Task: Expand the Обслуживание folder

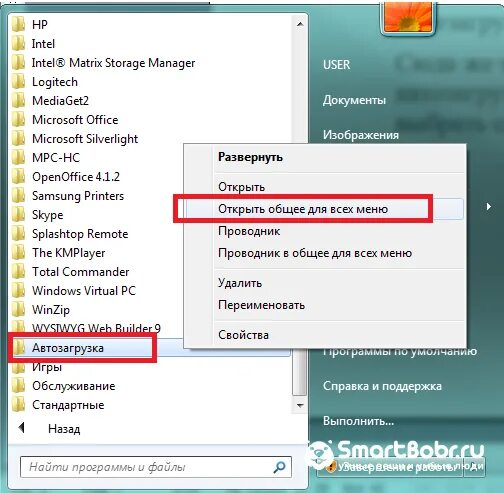Action: [74, 386]
